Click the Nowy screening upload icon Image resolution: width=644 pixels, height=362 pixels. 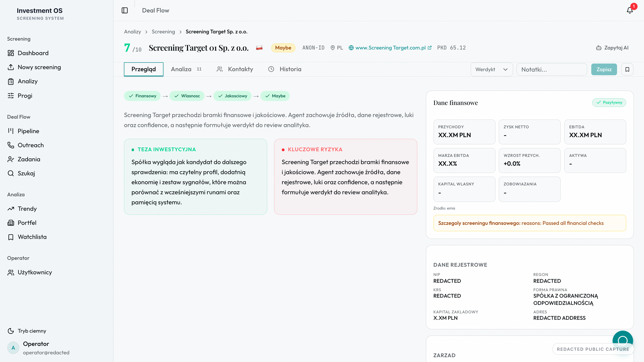coord(10,67)
